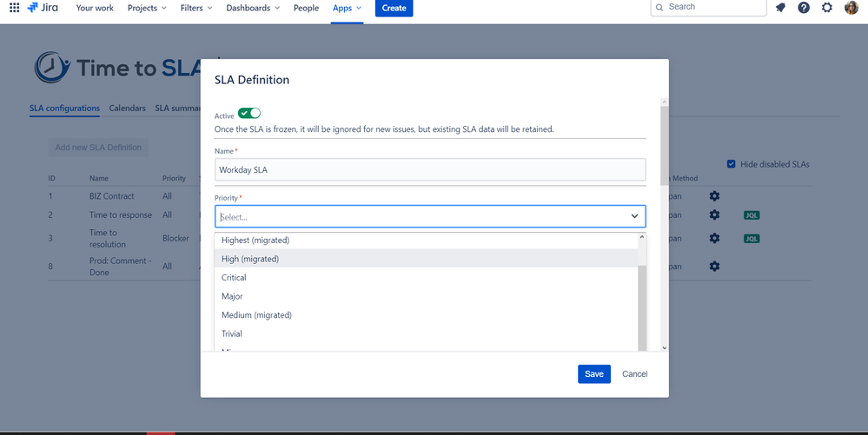868x435 pixels.
Task: Expand the Priority select chevron
Action: click(634, 216)
